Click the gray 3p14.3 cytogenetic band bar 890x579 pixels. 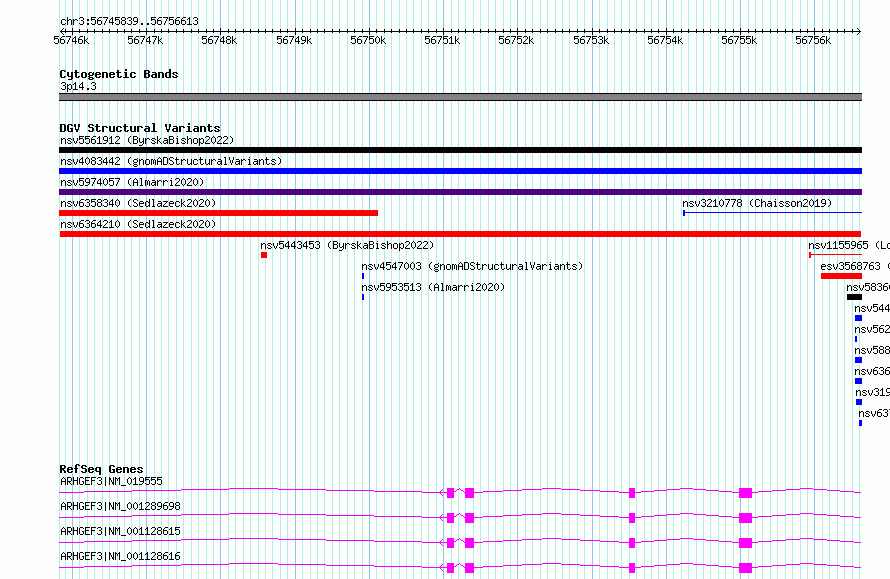click(x=460, y=97)
